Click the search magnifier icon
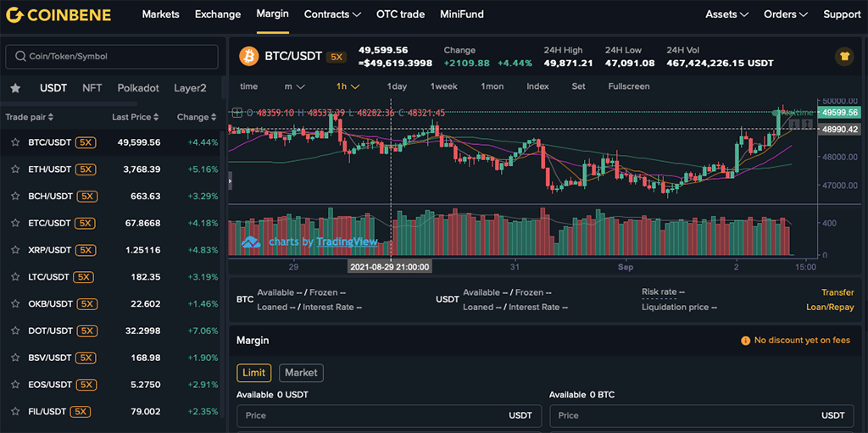 point(20,57)
